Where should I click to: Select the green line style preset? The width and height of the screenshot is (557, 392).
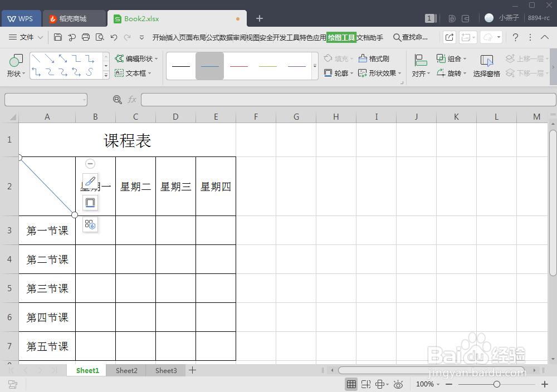click(x=268, y=66)
